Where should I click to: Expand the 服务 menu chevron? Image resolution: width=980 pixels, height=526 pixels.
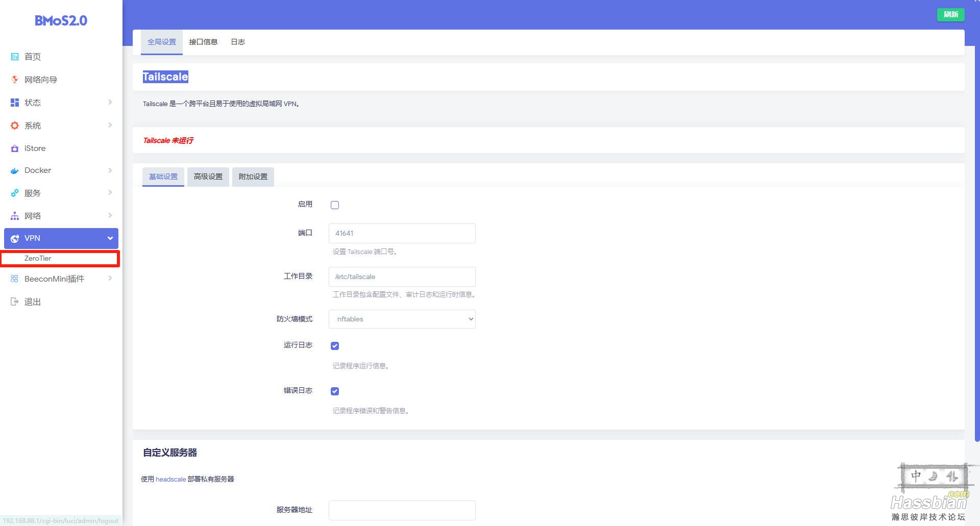pos(110,192)
